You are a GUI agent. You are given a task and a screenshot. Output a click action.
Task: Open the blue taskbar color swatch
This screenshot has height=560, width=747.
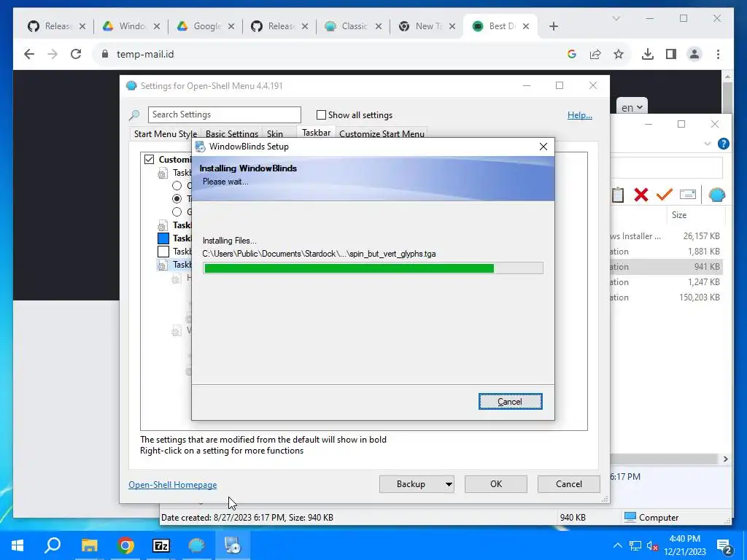point(163,238)
